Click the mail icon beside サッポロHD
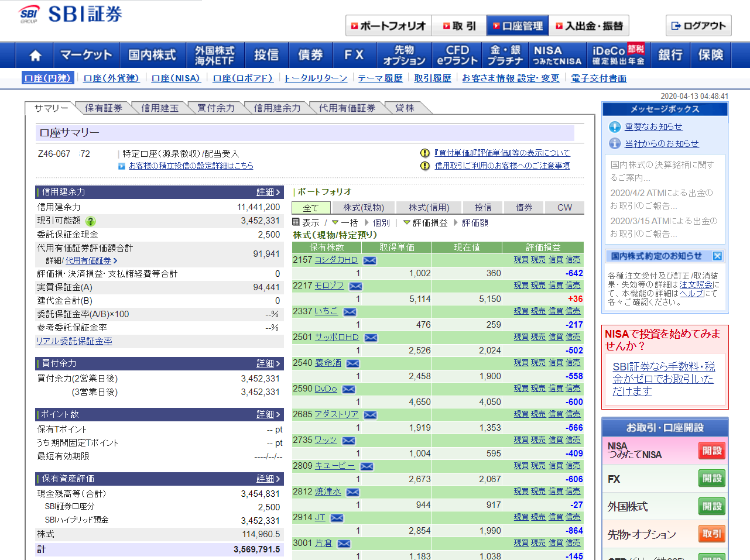Viewport: 750px width, 560px height. click(371, 338)
